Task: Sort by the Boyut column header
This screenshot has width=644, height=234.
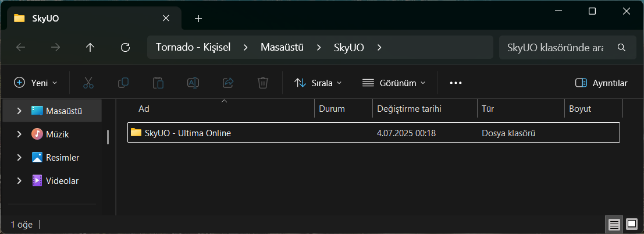Action: [593, 109]
